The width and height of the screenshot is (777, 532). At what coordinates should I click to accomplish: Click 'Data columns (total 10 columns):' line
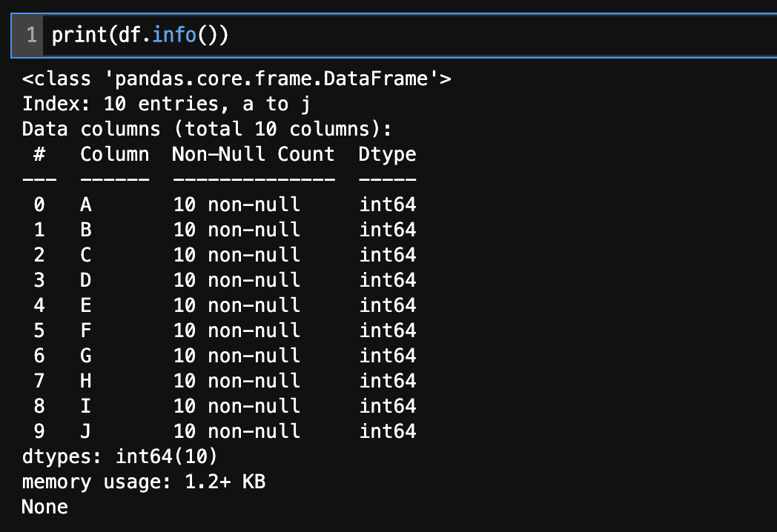pyautogui.click(x=207, y=129)
